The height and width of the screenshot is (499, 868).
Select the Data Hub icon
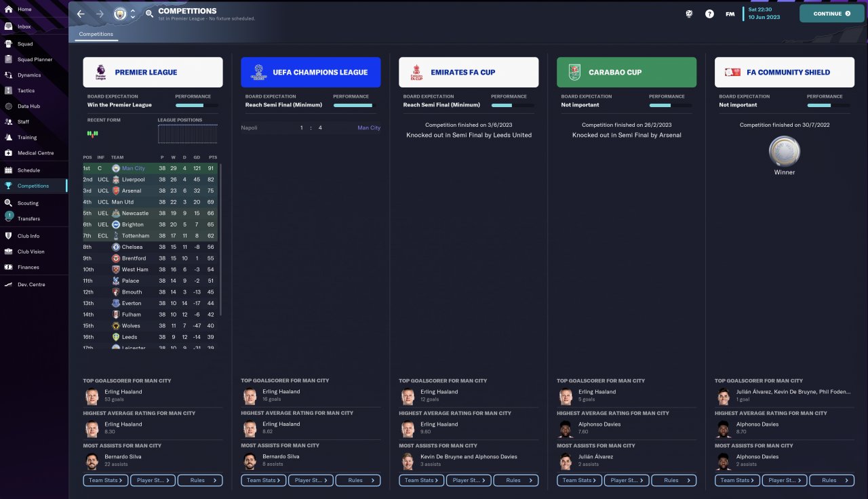(x=9, y=106)
